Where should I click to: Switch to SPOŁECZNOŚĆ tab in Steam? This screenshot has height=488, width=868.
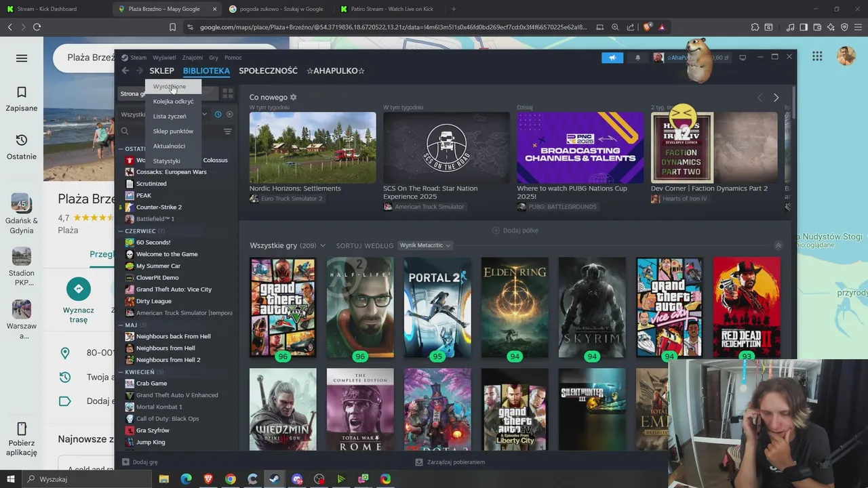coord(268,70)
